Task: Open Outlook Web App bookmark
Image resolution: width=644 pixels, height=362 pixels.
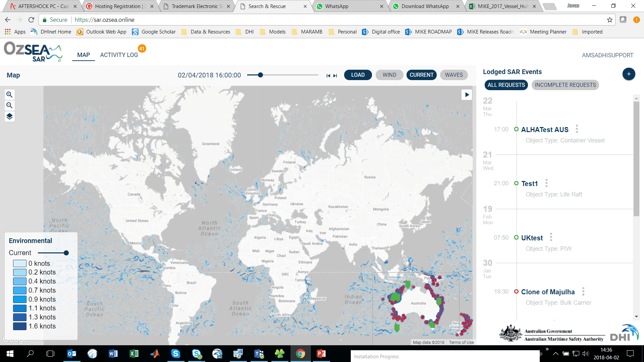Action: click(x=101, y=32)
